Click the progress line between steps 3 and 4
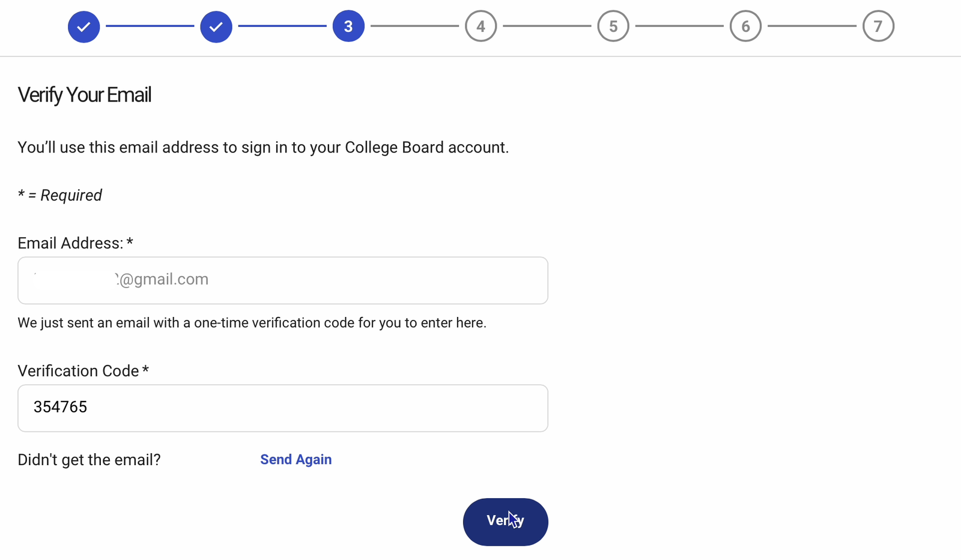 pyautogui.click(x=414, y=26)
